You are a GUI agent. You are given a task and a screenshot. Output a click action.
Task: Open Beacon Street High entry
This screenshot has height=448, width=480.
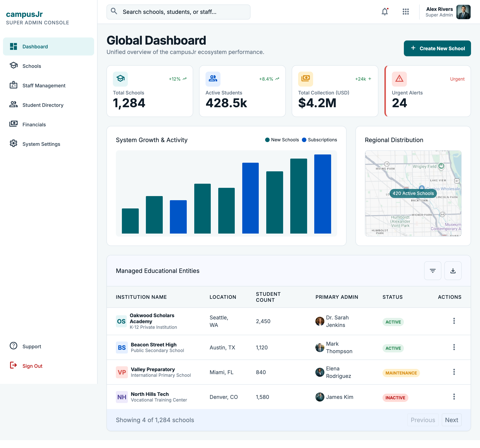pos(154,345)
